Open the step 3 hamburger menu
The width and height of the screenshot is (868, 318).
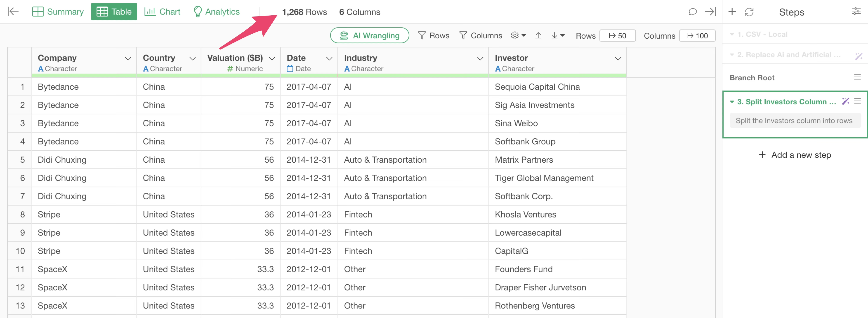click(857, 101)
